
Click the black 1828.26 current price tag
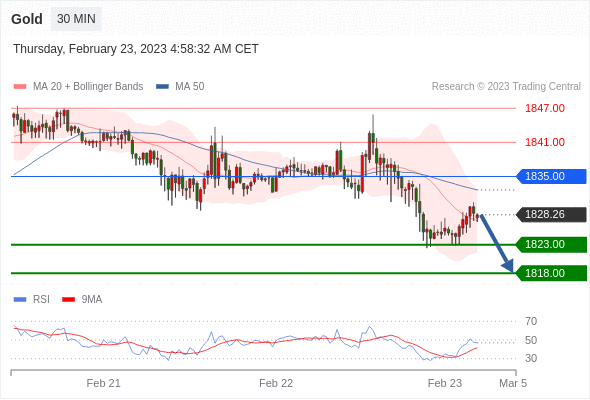point(551,214)
